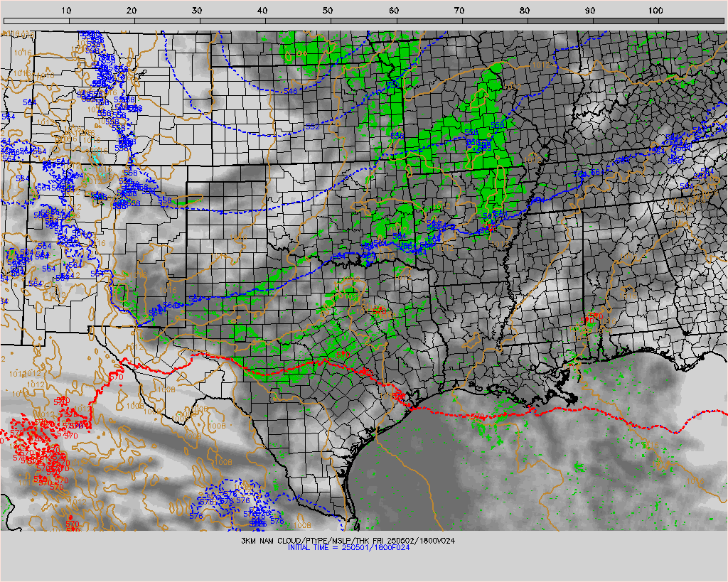This screenshot has height=582, width=728.
Task: Click the "20" scale label above color bar
Action: click(x=132, y=10)
